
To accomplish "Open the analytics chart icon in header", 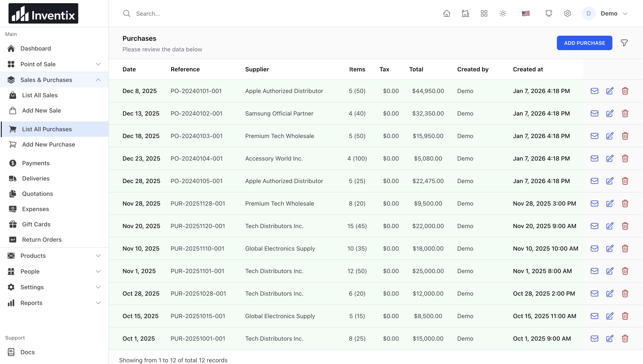I will pyautogui.click(x=465, y=14).
